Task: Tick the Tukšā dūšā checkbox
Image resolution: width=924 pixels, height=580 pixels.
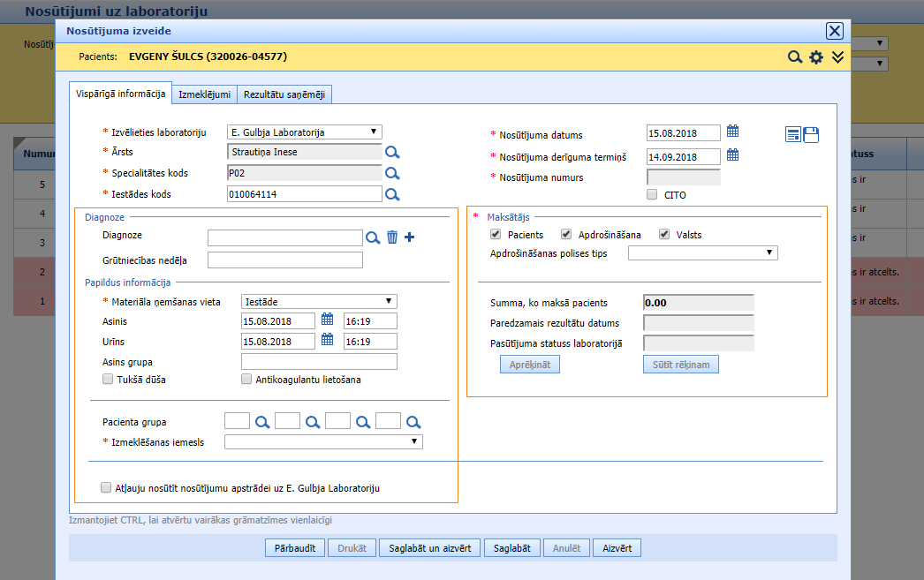Action: (x=108, y=380)
